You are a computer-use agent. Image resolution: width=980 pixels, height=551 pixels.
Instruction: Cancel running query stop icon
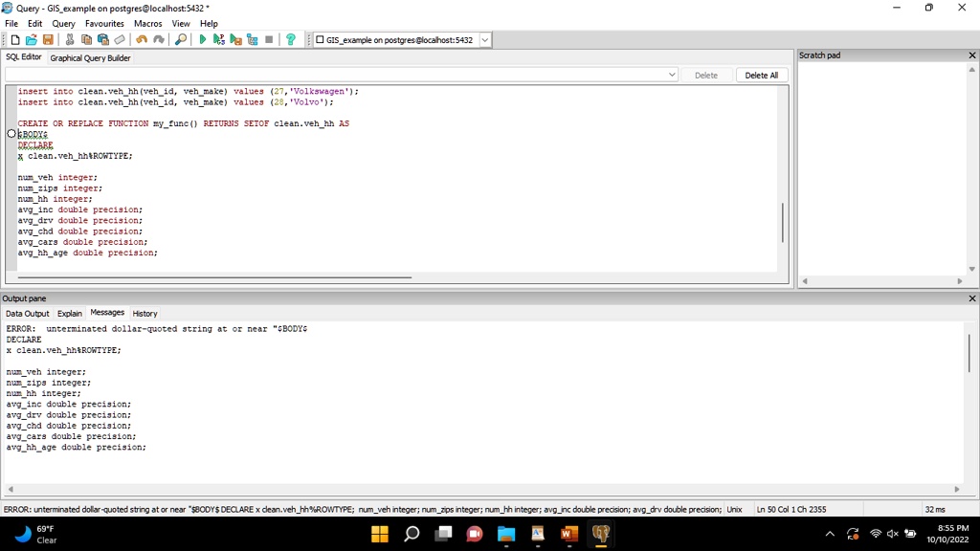point(269,40)
